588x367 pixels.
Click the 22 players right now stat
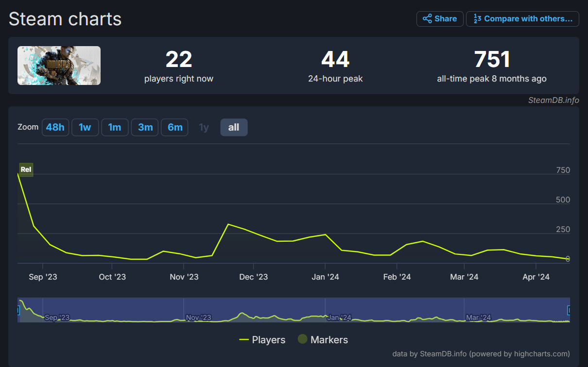click(178, 60)
